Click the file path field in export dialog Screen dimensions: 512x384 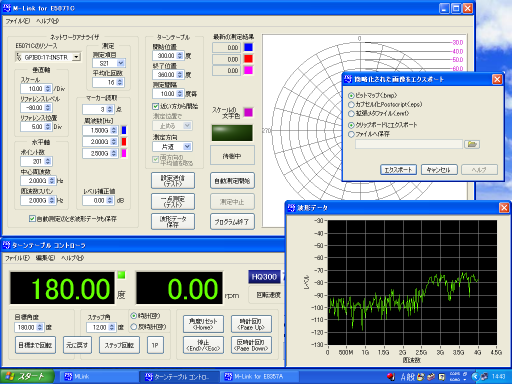(409, 144)
